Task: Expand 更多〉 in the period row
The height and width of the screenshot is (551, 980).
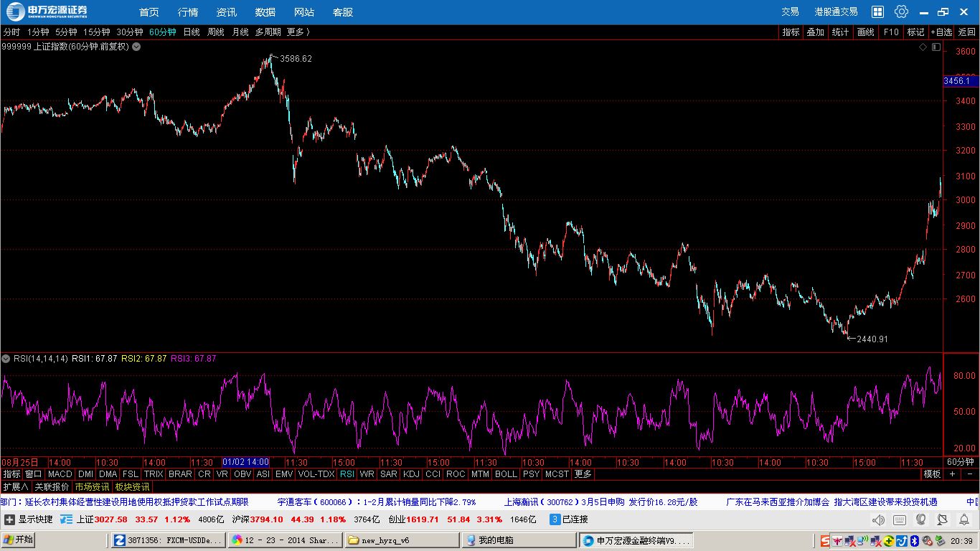Action: [298, 32]
